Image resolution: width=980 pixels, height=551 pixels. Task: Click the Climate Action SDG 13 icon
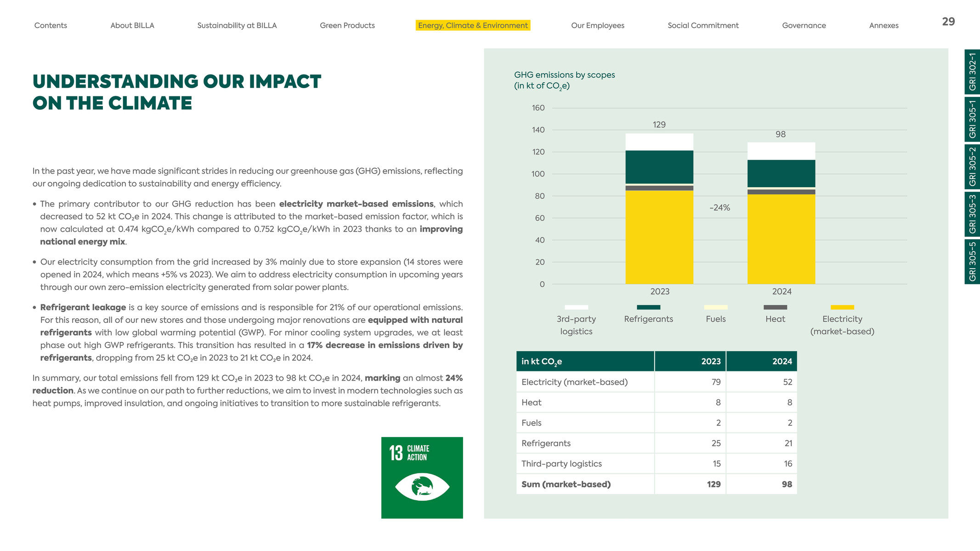click(422, 478)
